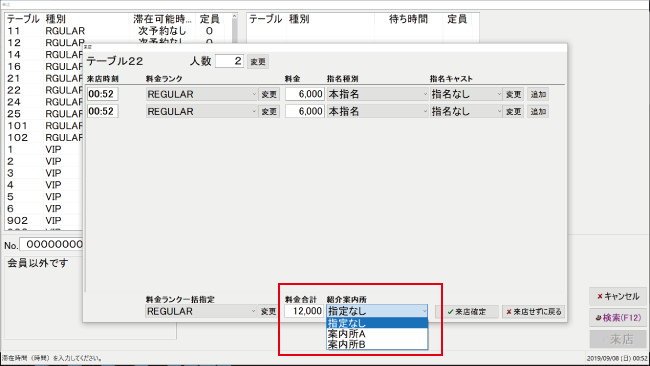Open second row 料金ランク REGULAR dropdown
This screenshot has width=650, height=366.
click(x=201, y=111)
